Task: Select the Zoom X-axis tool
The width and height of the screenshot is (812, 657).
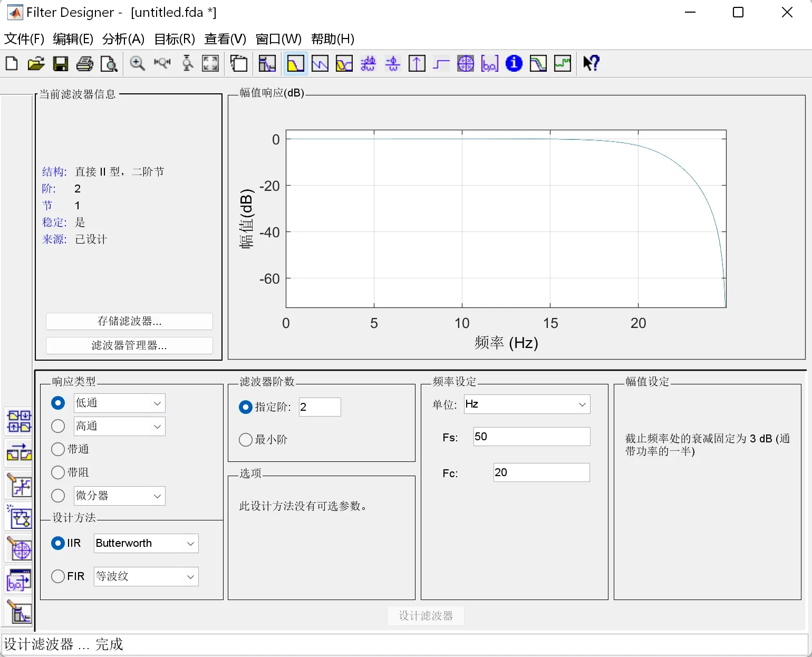Action: 162,64
